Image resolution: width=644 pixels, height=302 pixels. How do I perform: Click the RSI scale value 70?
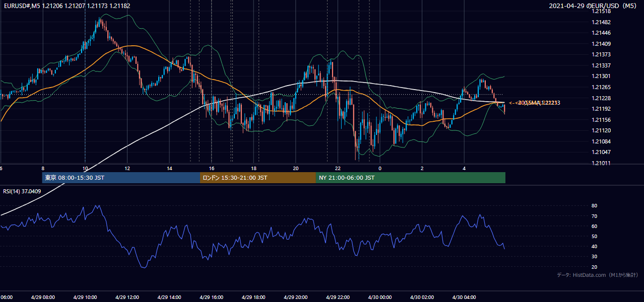click(x=595, y=216)
